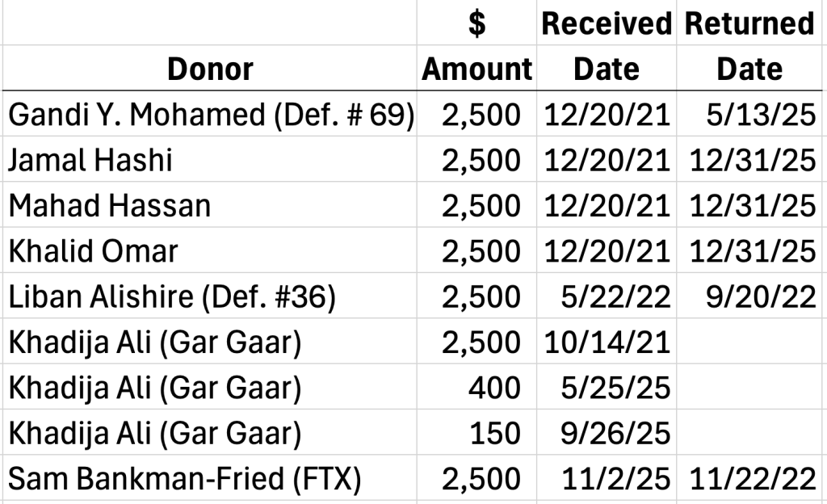This screenshot has height=504, width=827.
Task: Select the 9/26/25 received date cell
Action: 607,432
